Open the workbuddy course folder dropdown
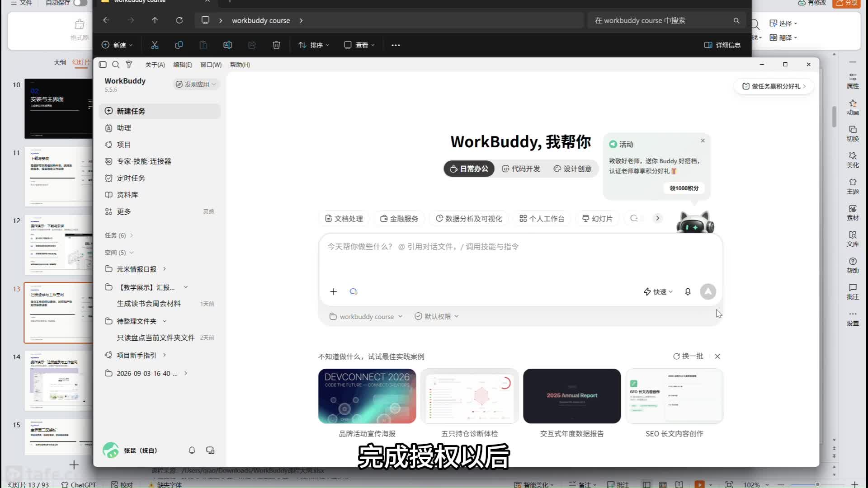Screen dimensions: 868x488 point(366,316)
